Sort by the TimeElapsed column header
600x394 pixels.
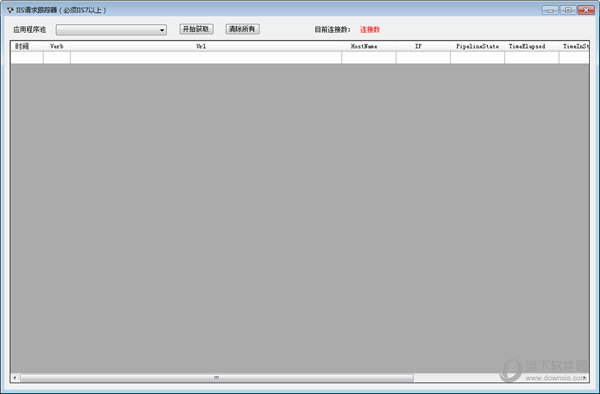(x=532, y=46)
